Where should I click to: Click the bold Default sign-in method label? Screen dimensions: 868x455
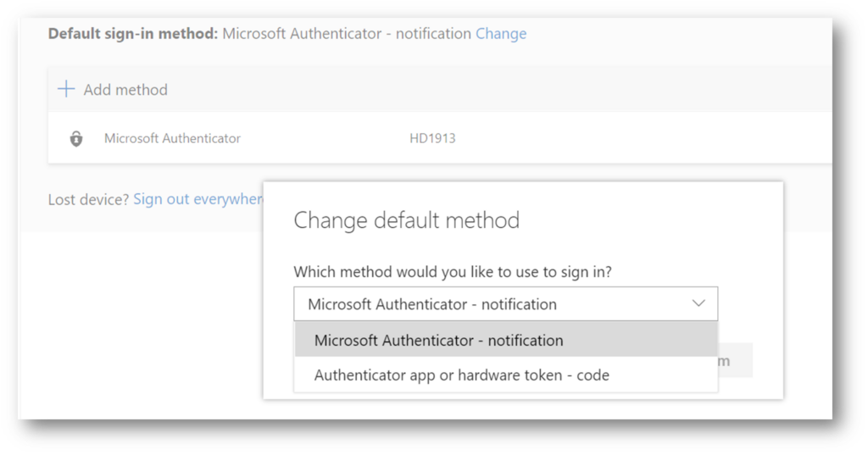[133, 34]
